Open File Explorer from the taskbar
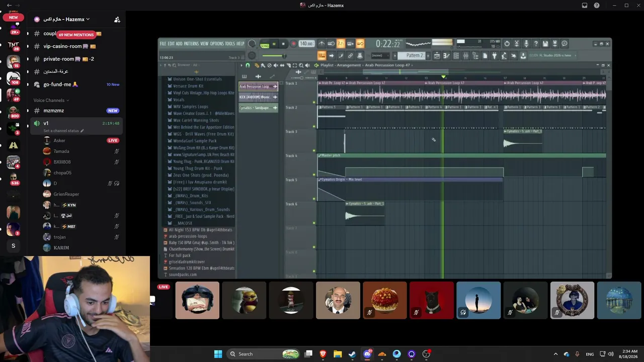This screenshot has height=362, width=644. click(x=338, y=354)
